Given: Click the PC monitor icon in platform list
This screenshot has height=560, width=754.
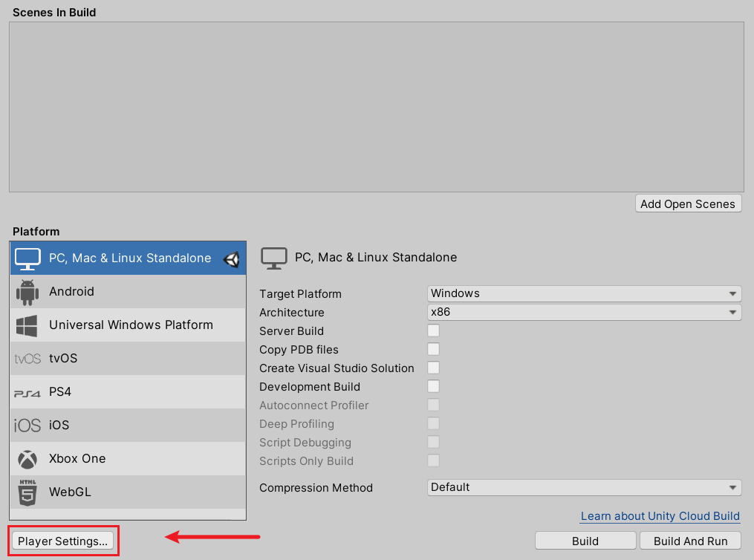Looking at the screenshot, I should point(27,258).
